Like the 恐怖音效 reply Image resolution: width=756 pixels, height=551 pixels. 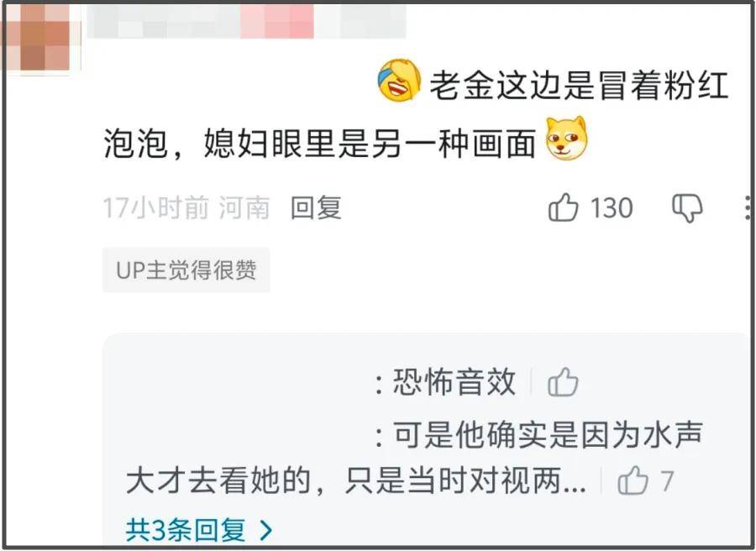tap(563, 382)
